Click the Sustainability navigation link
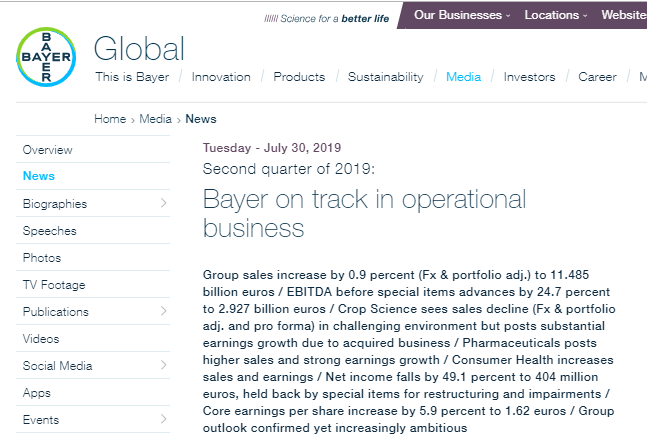 pos(385,77)
